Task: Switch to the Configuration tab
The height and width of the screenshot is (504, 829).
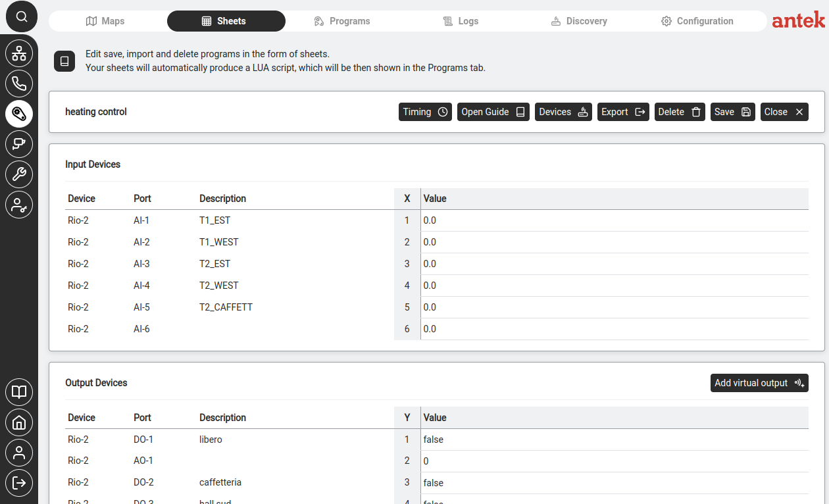Action: pos(697,21)
